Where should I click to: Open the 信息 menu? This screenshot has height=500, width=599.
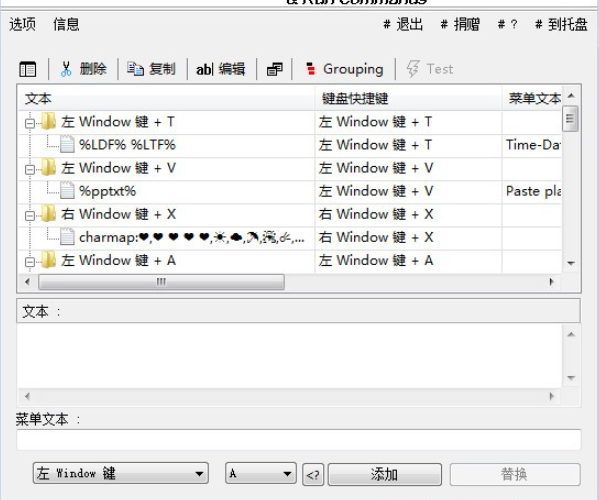coord(66,24)
